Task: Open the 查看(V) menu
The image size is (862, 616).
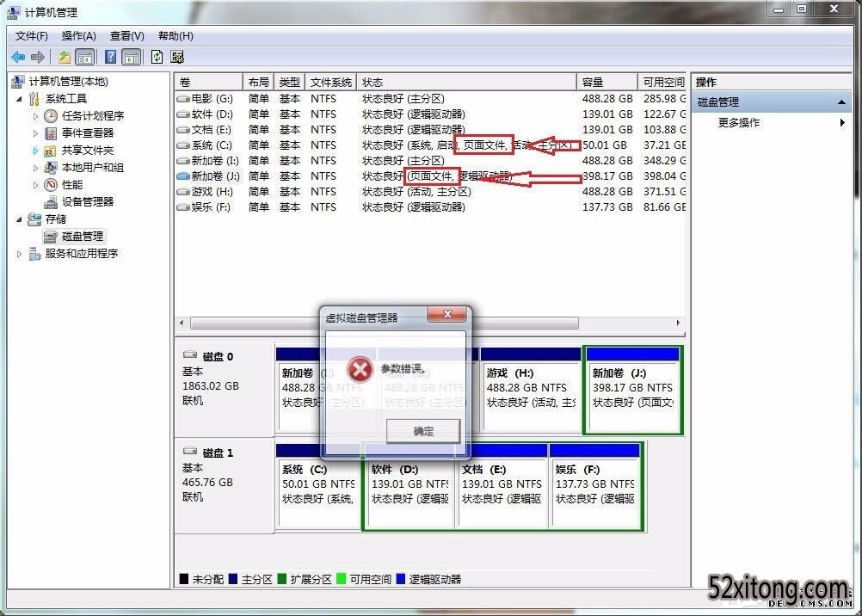Action: [127, 36]
